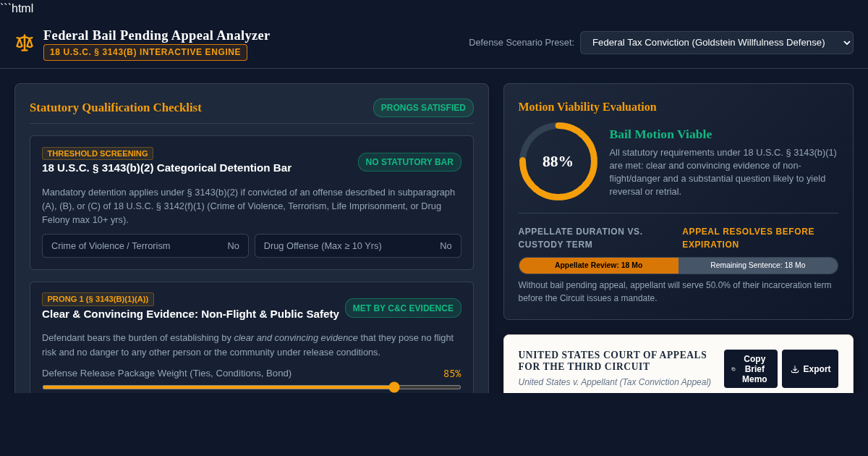Image resolution: width=868 pixels, height=456 pixels.
Task: Click the 18 U.S.C. § 3143(B) INTERACTIVE ENGINE tag
Action: pos(145,52)
